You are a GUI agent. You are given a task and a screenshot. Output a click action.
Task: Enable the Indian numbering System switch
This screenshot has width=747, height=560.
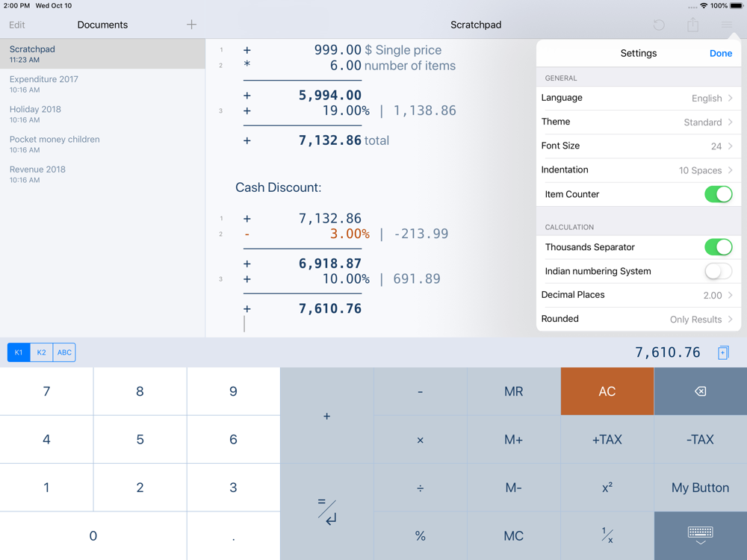pyautogui.click(x=718, y=272)
